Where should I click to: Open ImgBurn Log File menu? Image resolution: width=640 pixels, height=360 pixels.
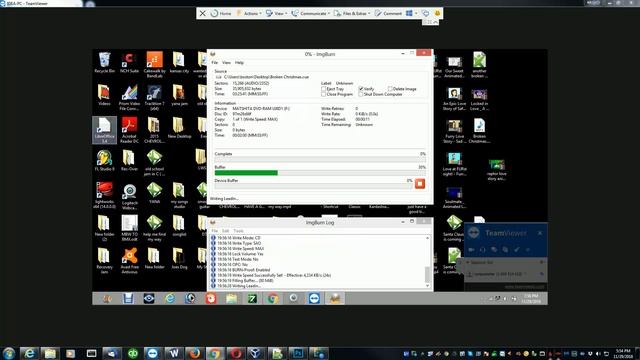tap(214, 231)
